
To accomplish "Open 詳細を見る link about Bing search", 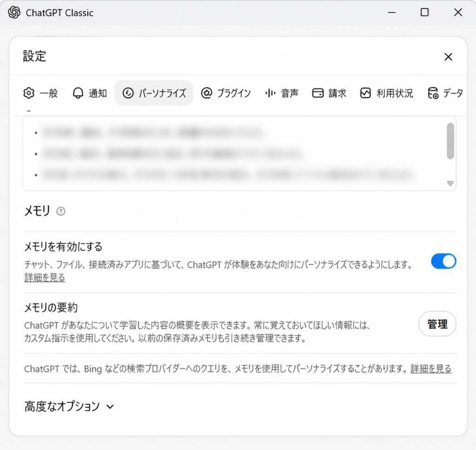I will click(431, 369).
